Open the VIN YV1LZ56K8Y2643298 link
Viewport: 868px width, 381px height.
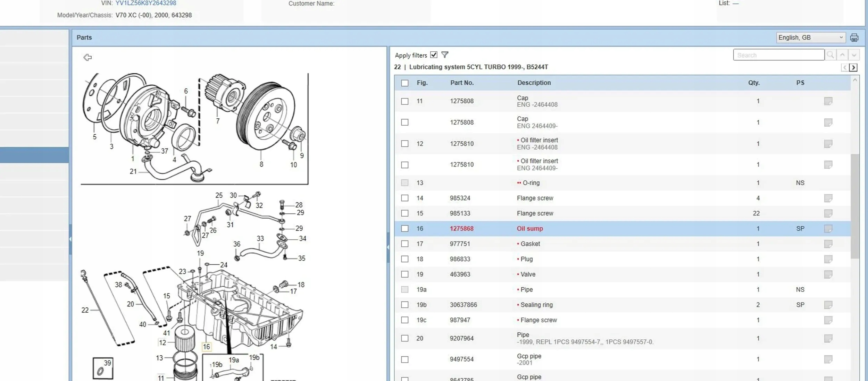pyautogui.click(x=145, y=3)
